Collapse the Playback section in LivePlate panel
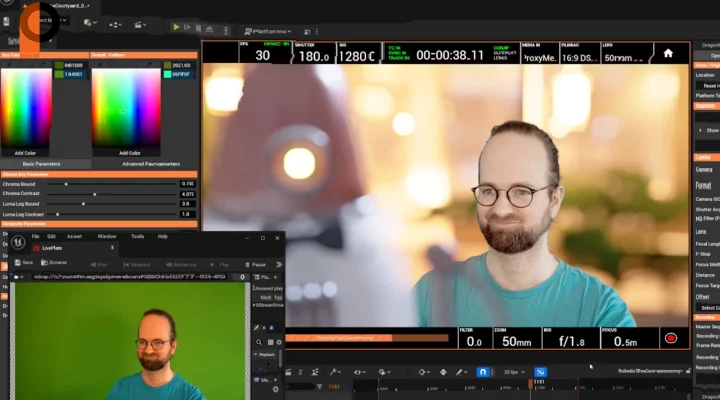Image resolution: width=720 pixels, height=400 pixels. point(256,355)
